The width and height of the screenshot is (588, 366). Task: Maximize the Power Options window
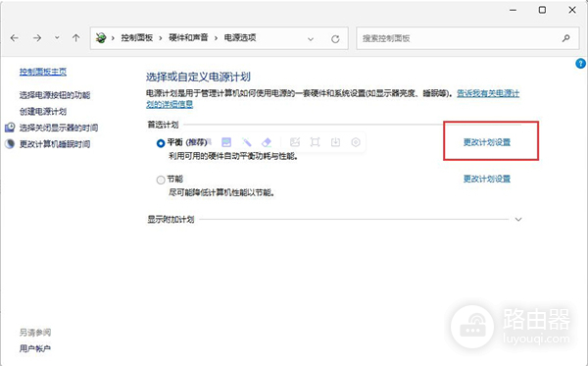pos(542,10)
